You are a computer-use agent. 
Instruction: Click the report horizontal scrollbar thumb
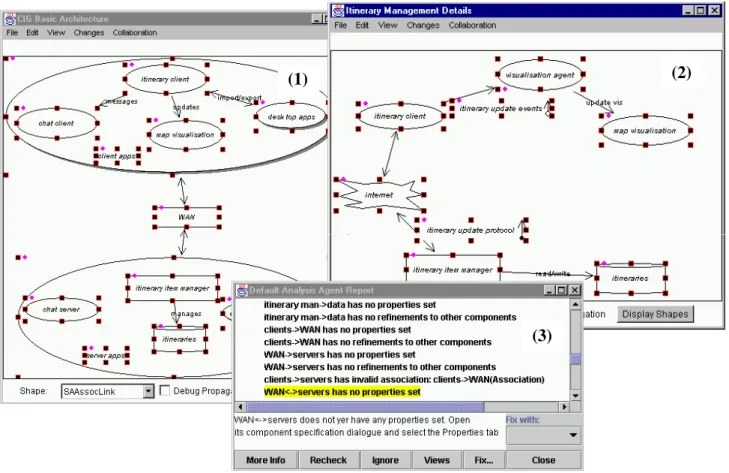pyautogui.click(x=364, y=407)
